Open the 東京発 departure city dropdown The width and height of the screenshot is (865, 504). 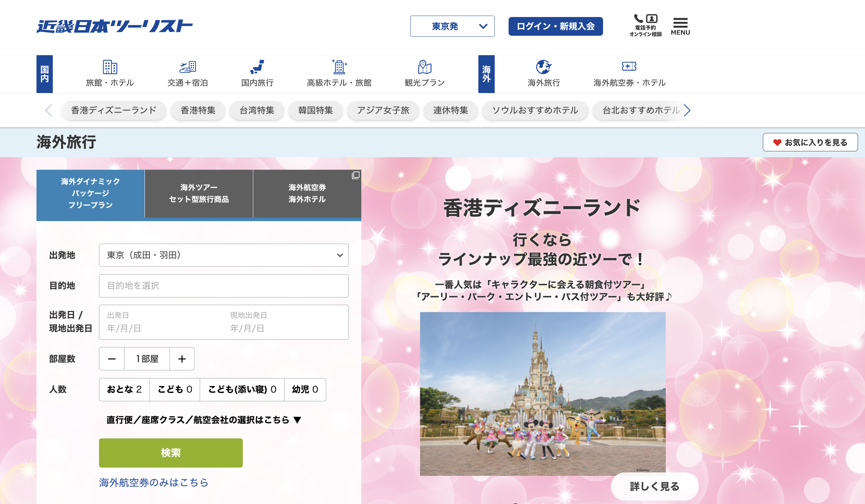point(452,26)
